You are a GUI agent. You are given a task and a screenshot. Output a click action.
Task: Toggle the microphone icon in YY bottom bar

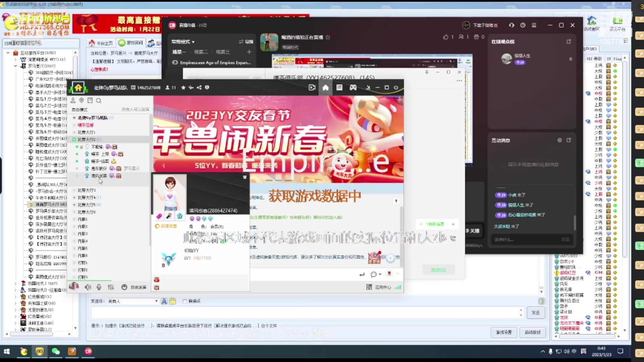pyautogui.click(x=99, y=287)
